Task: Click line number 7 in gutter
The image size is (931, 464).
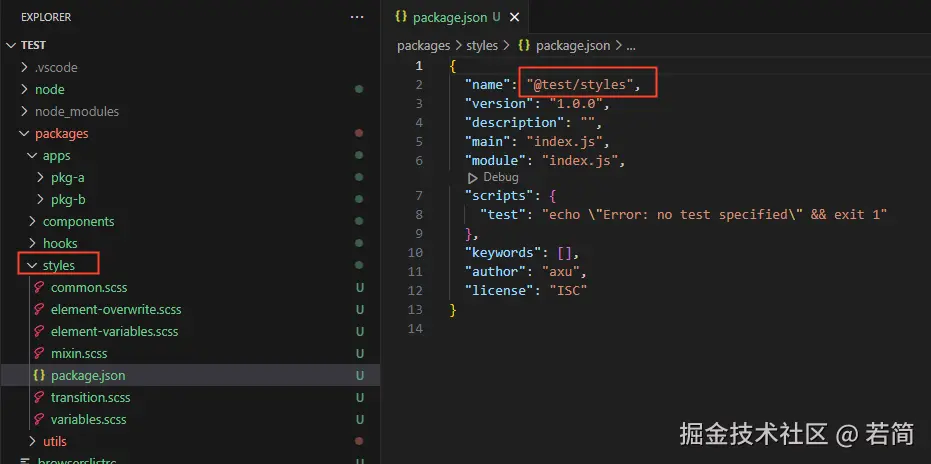Action: (x=419, y=195)
